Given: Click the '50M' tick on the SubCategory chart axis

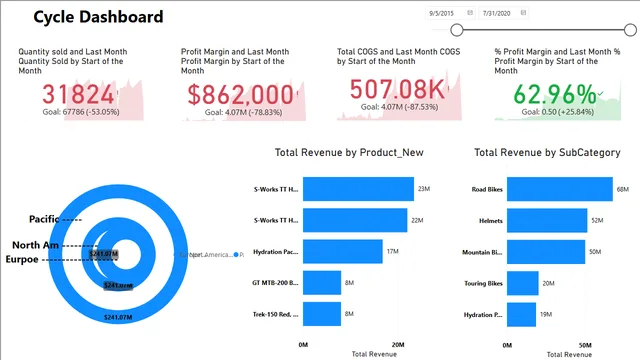Looking at the screenshot, I should click(x=585, y=345).
